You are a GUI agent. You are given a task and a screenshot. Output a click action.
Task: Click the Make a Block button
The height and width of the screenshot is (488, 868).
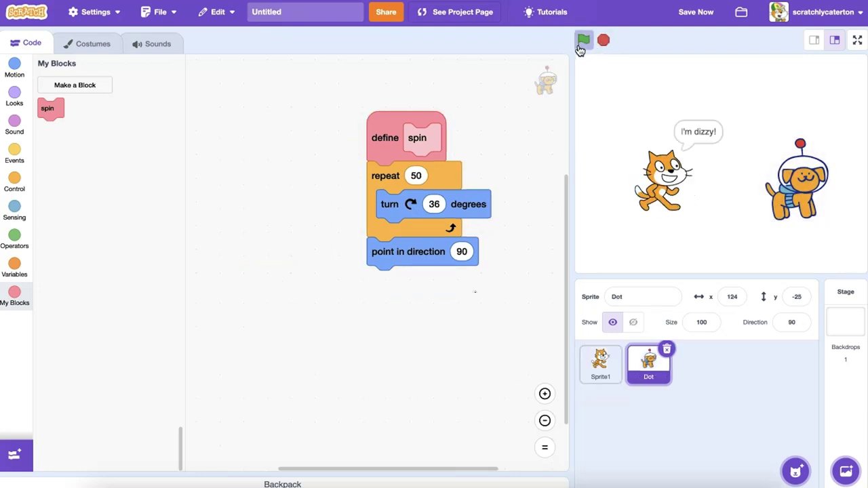pos(75,85)
